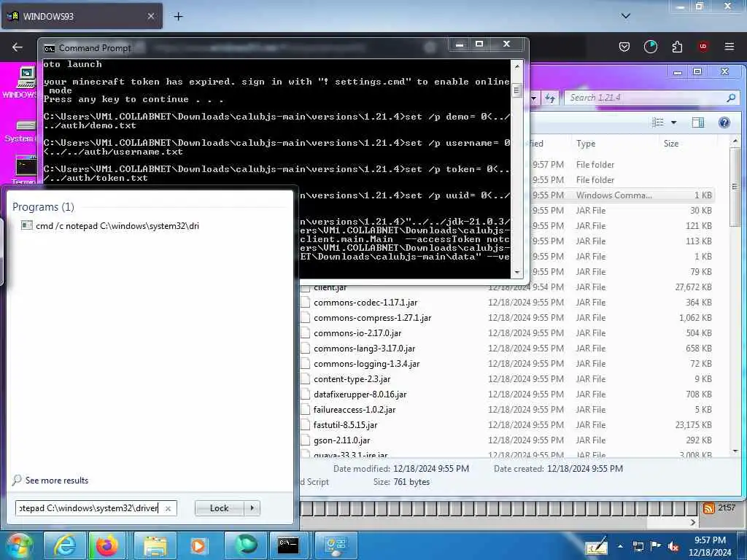
Task: Clear the Start menu search box
Action: pyautogui.click(x=168, y=508)
